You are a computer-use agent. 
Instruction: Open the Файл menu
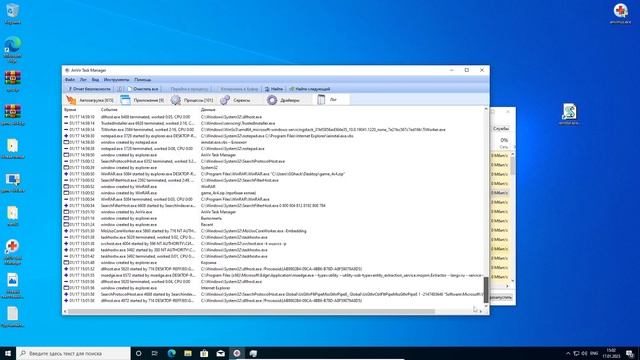point(70,80)
